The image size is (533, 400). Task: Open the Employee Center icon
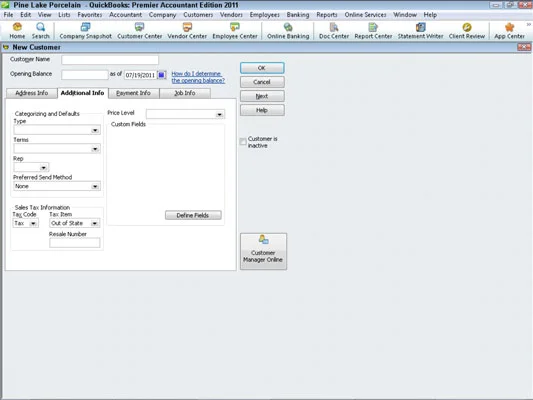[235, 31]
